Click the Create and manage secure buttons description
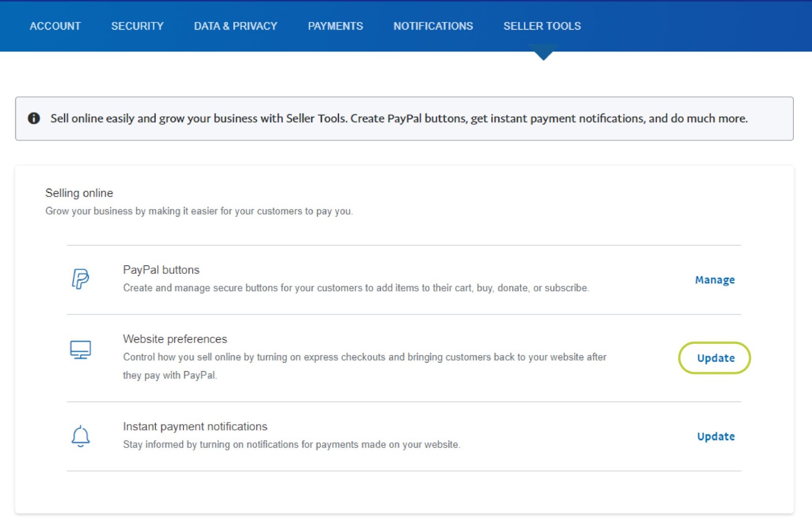 pyautogui.click(x=356, y=288)
